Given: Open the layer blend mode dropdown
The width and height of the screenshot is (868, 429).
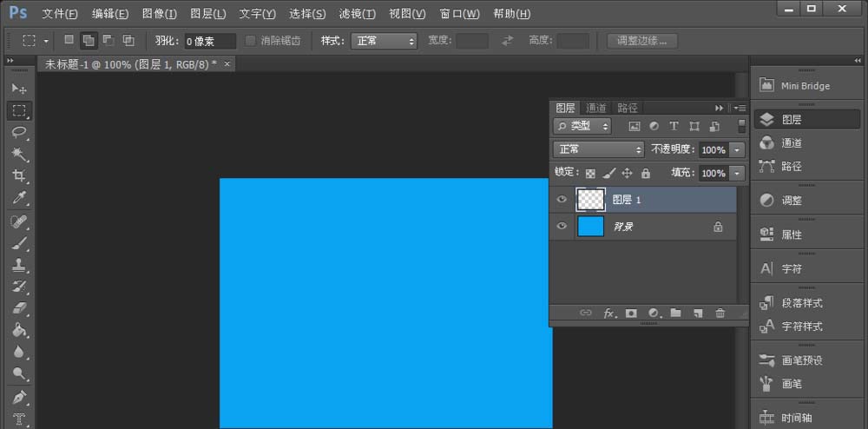Looking at the screenshot, I should pyautogui.click(x=598, y=149).
